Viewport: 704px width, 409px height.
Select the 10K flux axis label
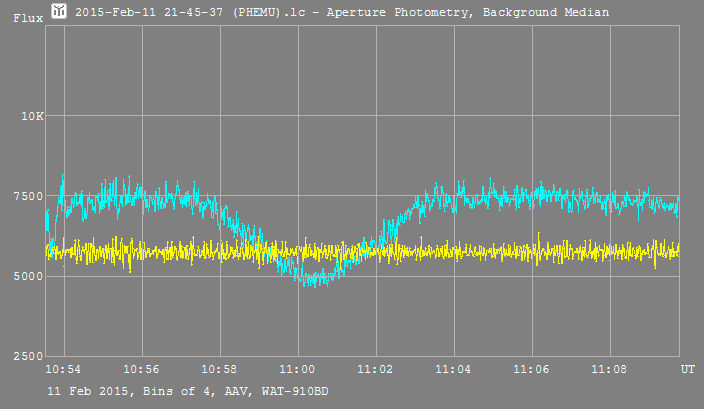coord(33,116)
